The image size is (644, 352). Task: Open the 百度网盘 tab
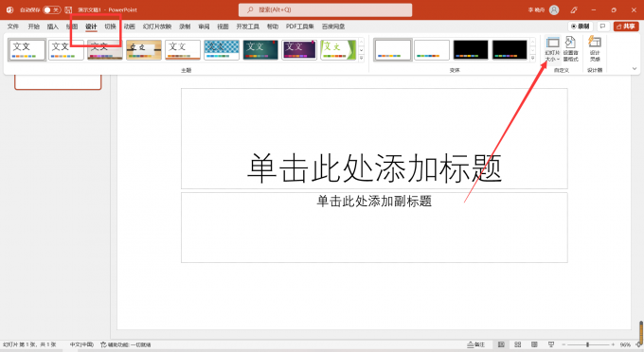click(333, 26)
